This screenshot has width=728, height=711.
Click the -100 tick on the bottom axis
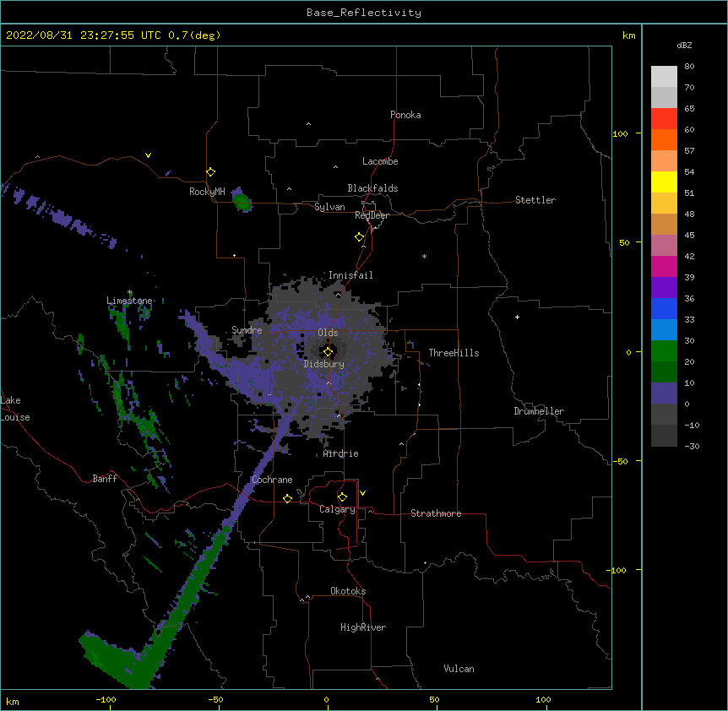106,699
